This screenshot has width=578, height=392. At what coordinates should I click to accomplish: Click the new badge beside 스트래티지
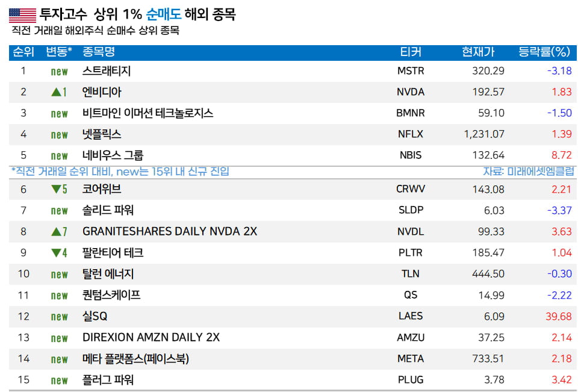[59, 72]
